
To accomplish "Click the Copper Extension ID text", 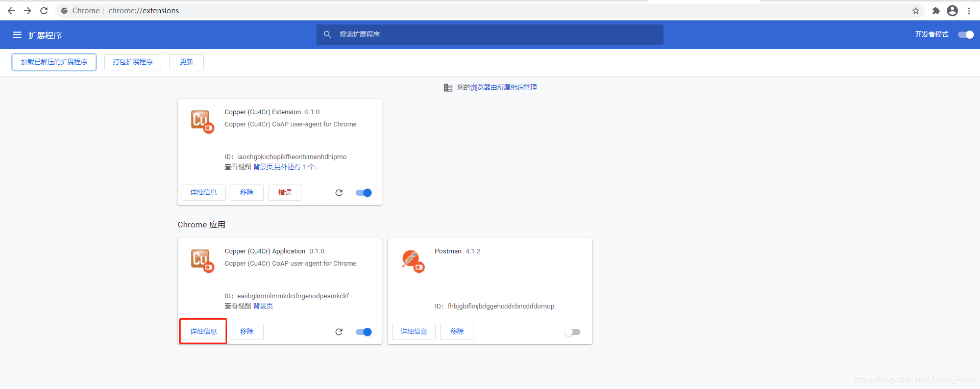I will 285,157.
